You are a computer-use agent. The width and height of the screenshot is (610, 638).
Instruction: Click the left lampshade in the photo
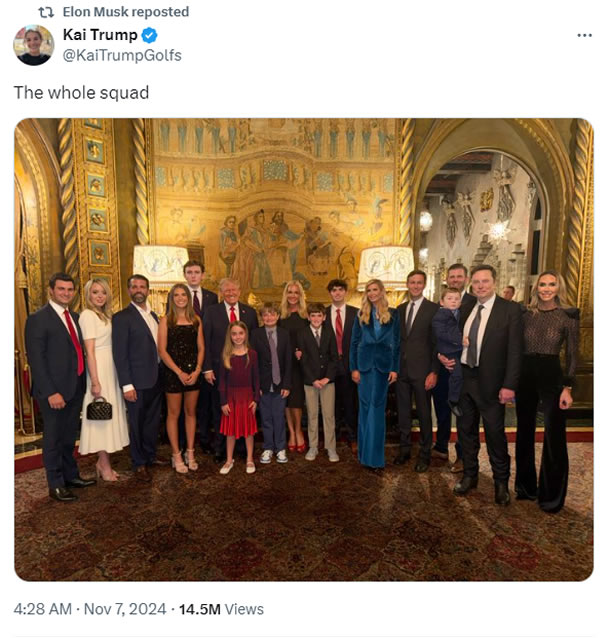click(160, 266)
